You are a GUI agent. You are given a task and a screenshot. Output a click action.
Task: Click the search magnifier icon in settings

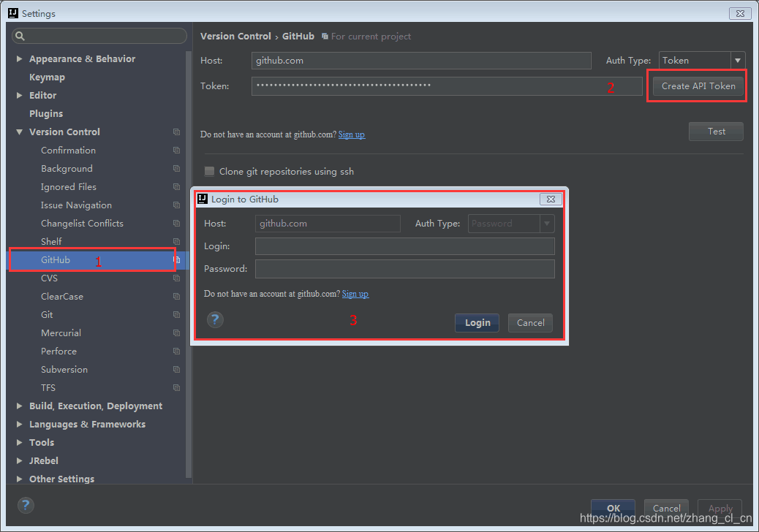(x=20, y=36)
